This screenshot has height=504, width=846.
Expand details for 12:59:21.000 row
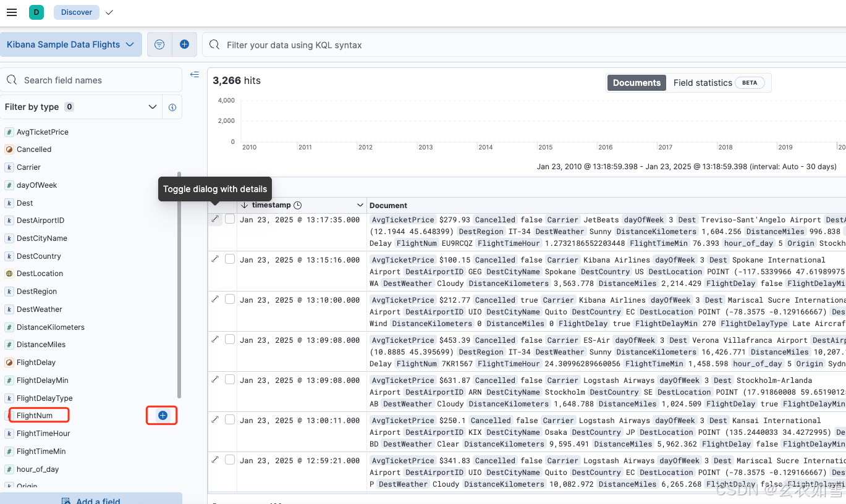(215, 460)
